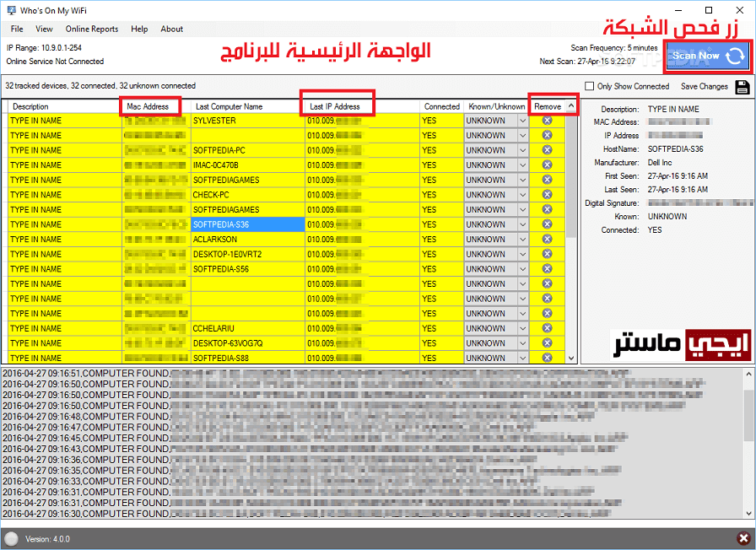Remove the SOFTPEDIA-S88 device with X icon
The image size is (756, 550).
point(547,358)
